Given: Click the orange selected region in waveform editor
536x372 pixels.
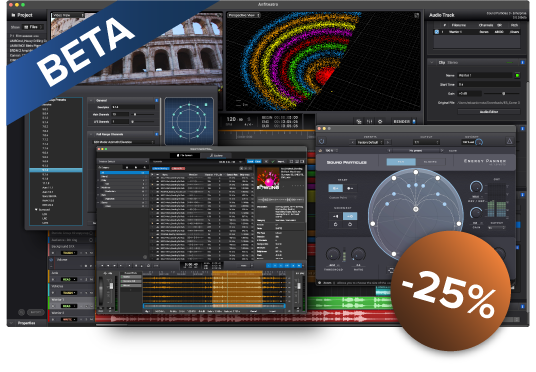Looking at the screenshot, I should tap(237, 287).
